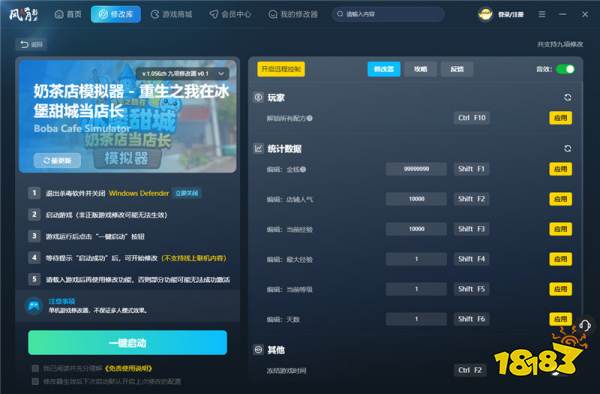Switch to the 攻略 tab
This screenshot has height=394, width=600.
click(x=420, y=69)
